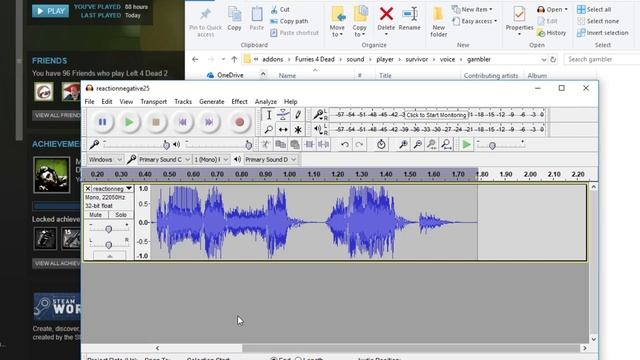Click the recording meter microphone icon

point(318,115)
